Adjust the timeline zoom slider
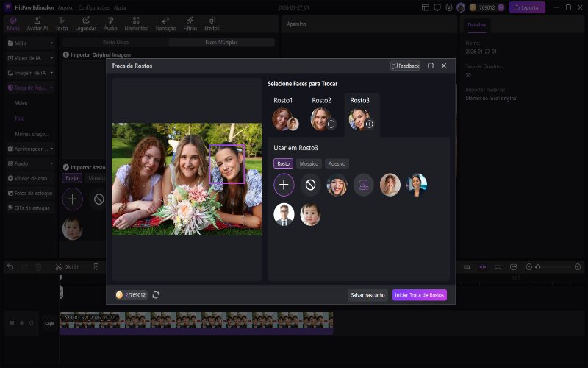This screenshot has height=368, width=588. pyautogui.click(x=537, y=266)
